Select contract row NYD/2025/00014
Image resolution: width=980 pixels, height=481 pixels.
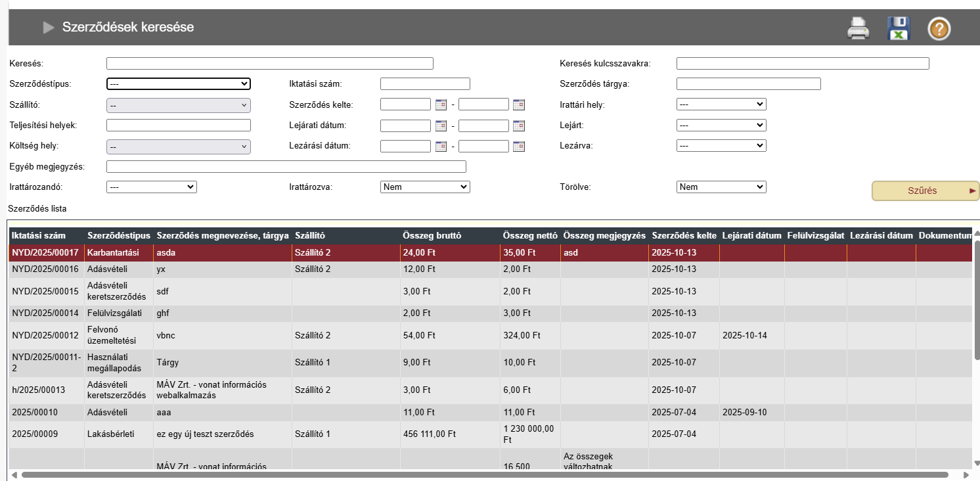click(490, 313)
